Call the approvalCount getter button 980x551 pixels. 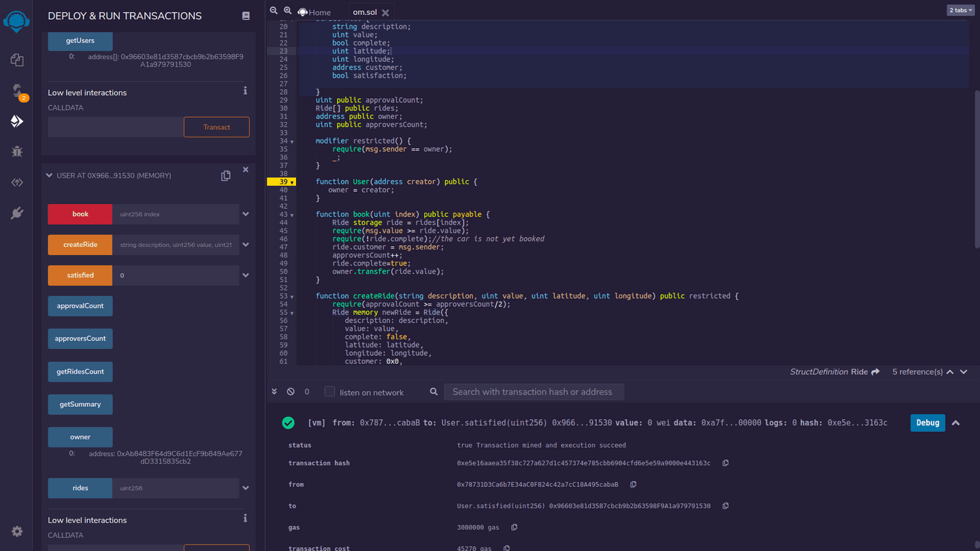click(80, 306)
